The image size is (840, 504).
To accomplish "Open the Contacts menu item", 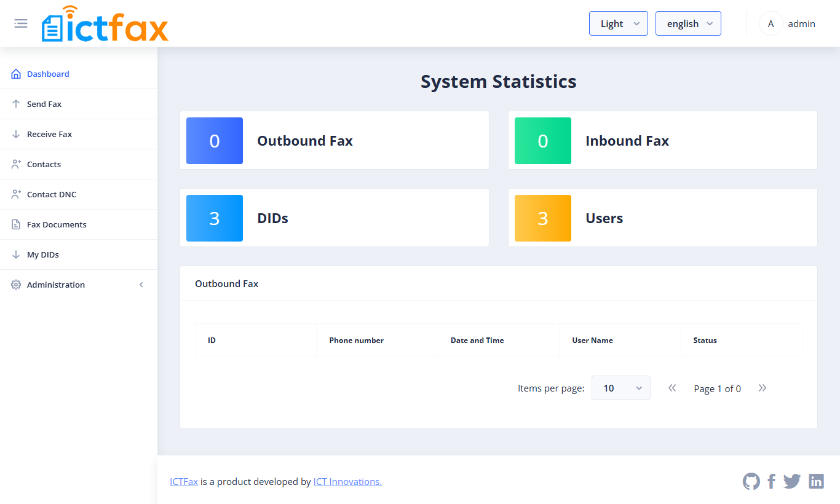I will point(79,164).
